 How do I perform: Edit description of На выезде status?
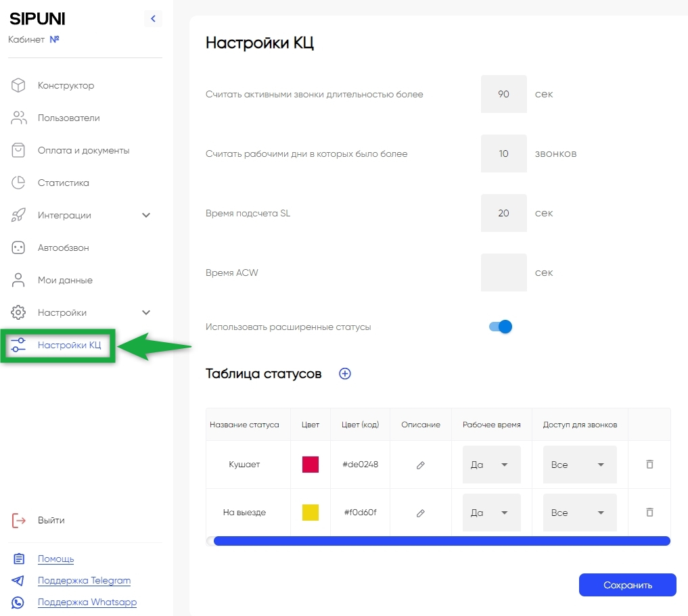click(420, 513)
